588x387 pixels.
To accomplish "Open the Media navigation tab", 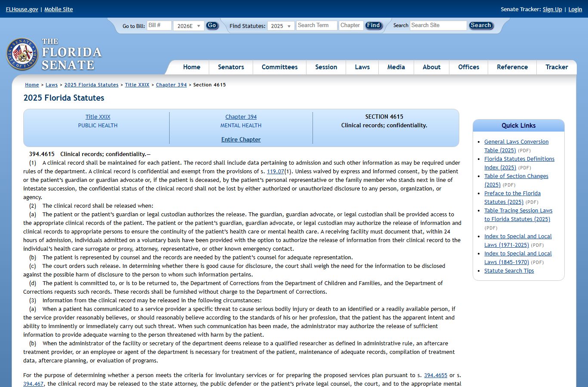I will coord(396,67).
